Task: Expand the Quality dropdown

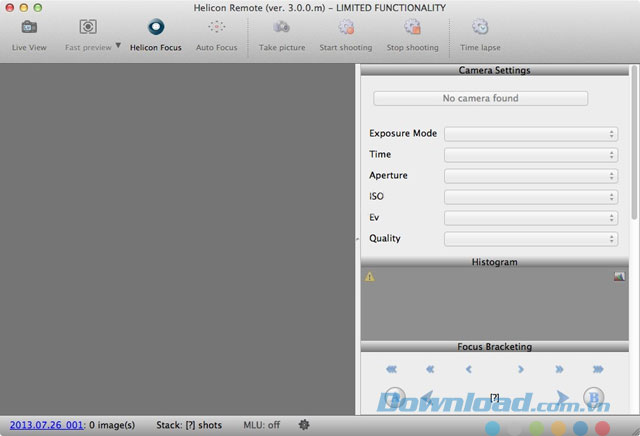Action: click(531, 239)
